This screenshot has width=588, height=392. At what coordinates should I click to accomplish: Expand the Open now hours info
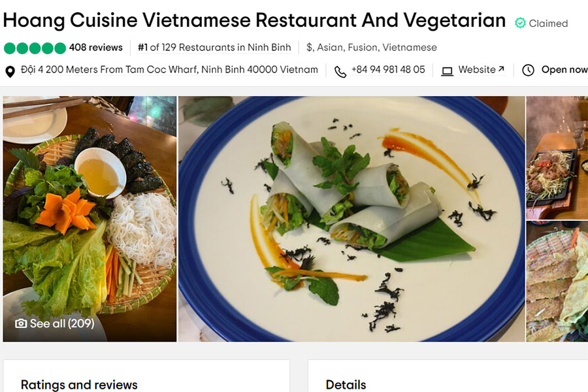[564, 70]
